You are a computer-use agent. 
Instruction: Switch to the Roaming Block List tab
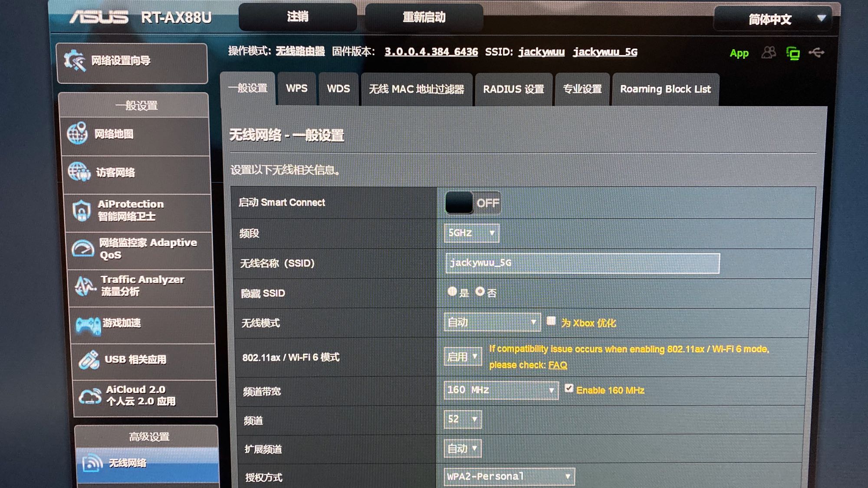click(665, 89)
